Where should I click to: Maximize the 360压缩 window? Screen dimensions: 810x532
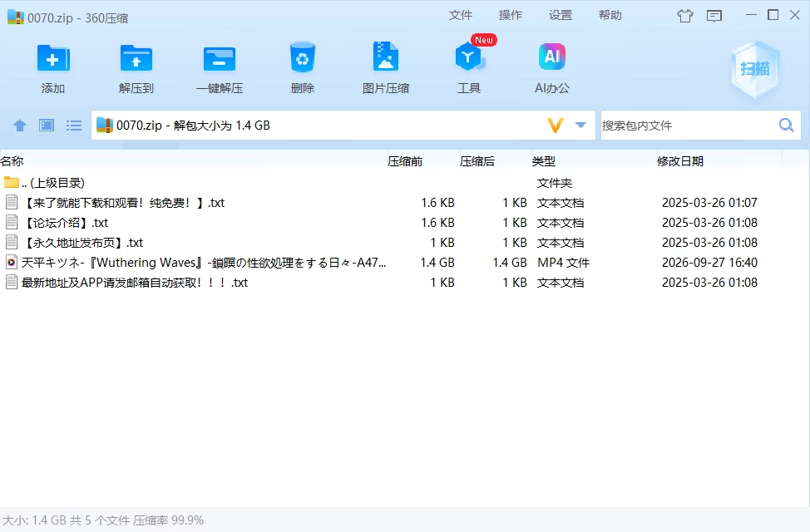[x=773, y=15]
